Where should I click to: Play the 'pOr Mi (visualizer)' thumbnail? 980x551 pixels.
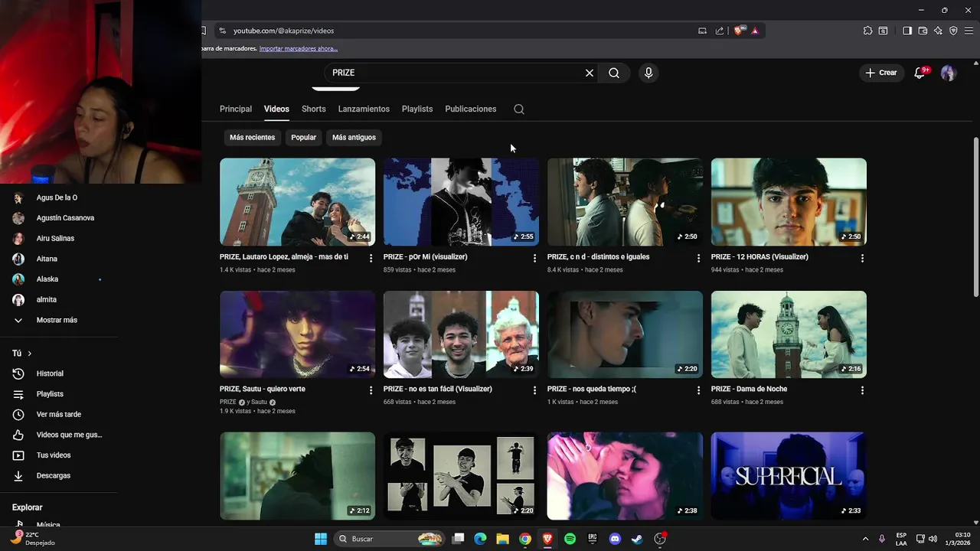click(x=461, y=202)
